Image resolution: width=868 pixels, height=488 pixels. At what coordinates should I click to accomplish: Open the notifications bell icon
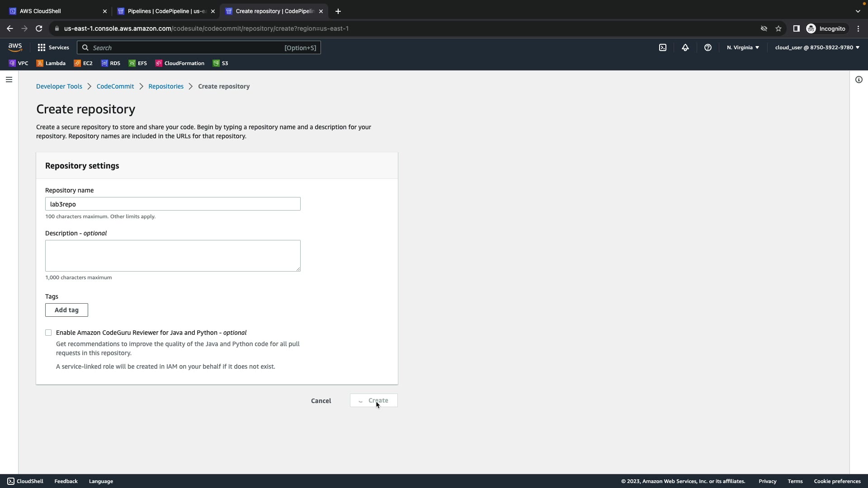(685, 47)
